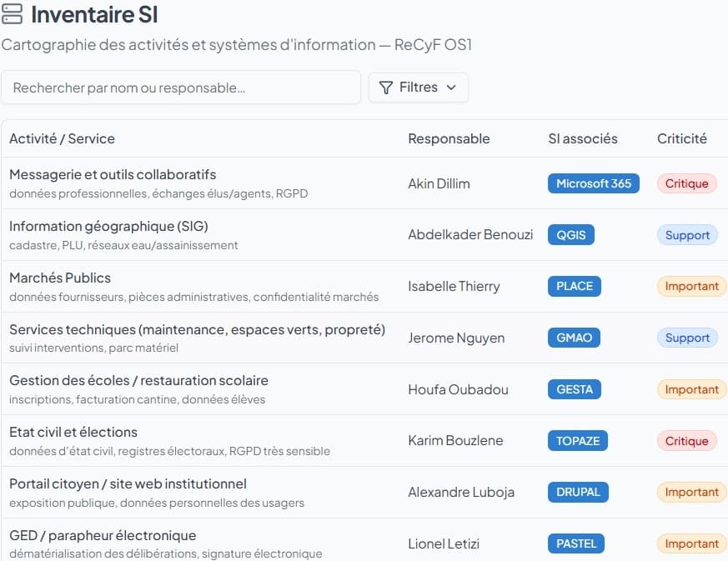This screenshot has width=728, height=561.
Task: Open the GMAO system tag
Action: [574, 338]
